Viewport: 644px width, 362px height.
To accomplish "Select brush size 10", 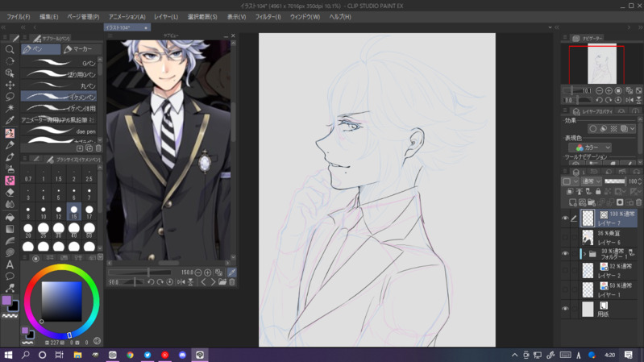I will pyautogui.click(x=44, y=212).
